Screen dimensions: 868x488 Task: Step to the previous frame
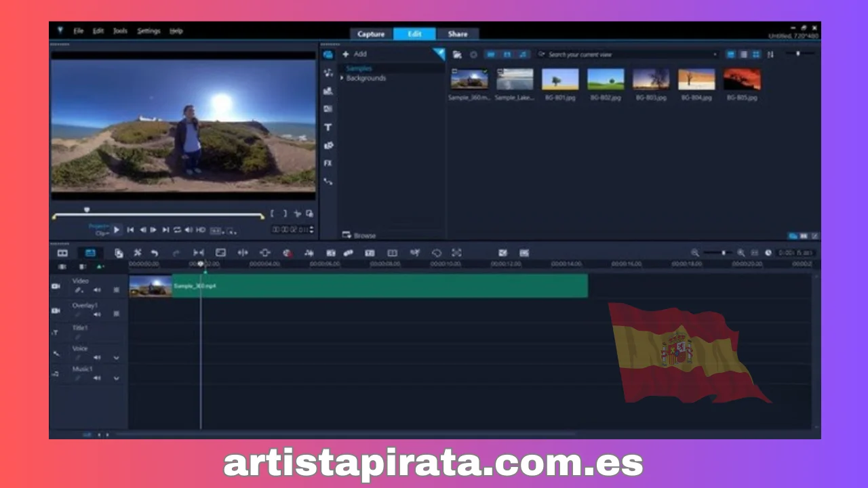pos(142,230)
